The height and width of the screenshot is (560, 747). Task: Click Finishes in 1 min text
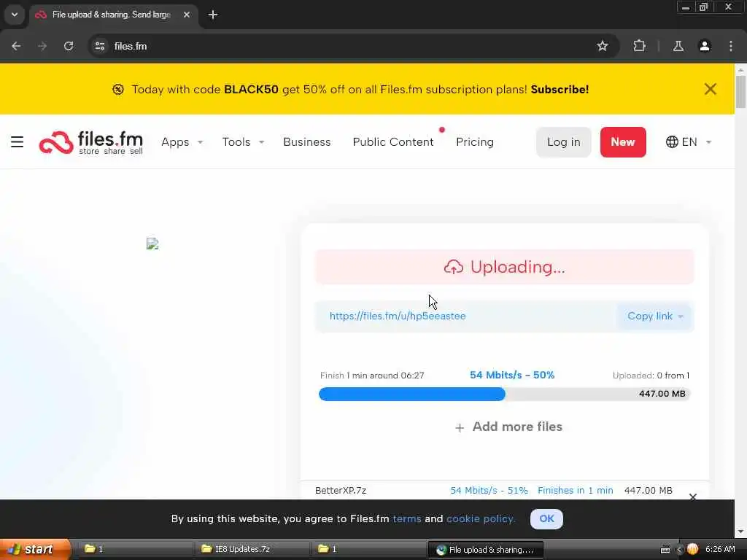pyautogui.click(x=576, y=491)
